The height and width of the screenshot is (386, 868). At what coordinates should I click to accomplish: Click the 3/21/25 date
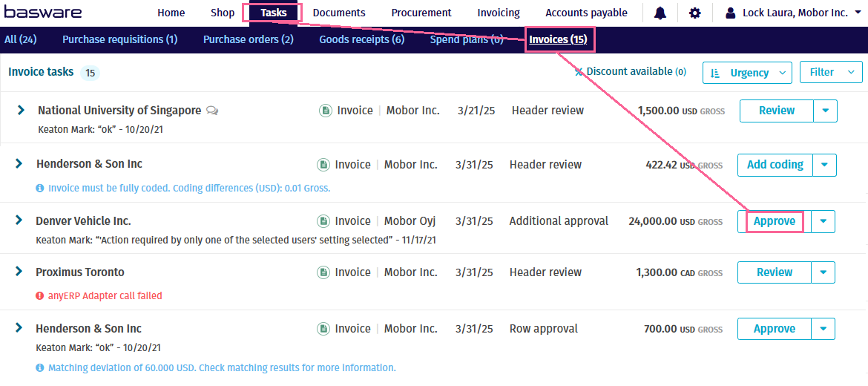click(x=476, y=111)
